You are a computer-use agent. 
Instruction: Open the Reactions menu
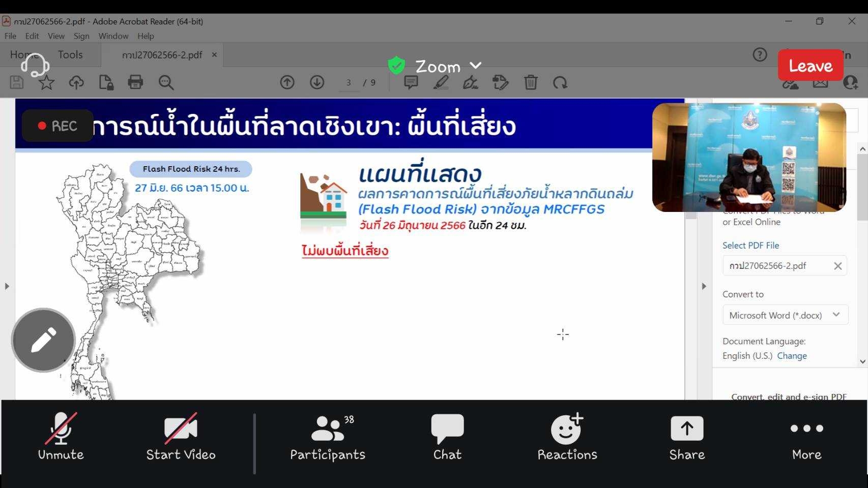tap(567, 437)
